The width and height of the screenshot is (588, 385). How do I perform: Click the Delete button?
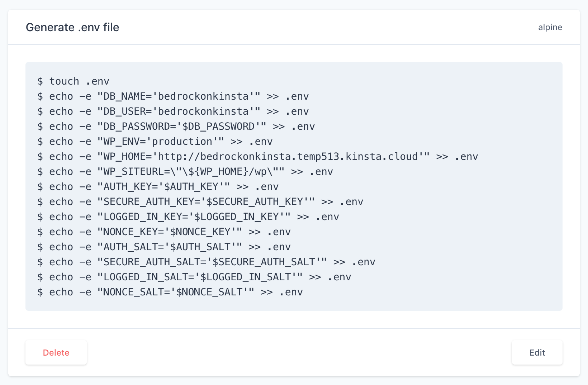(56, 352)
